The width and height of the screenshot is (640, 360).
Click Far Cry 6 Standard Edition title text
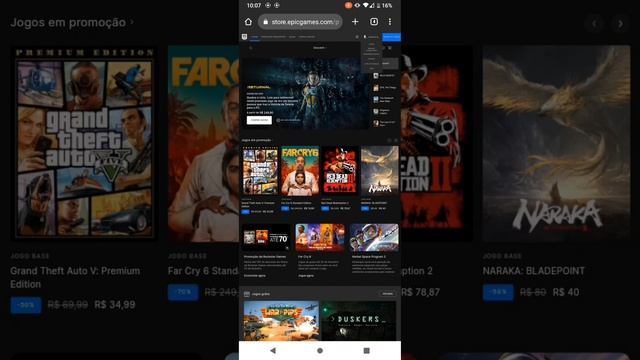(x=296, y=203)
